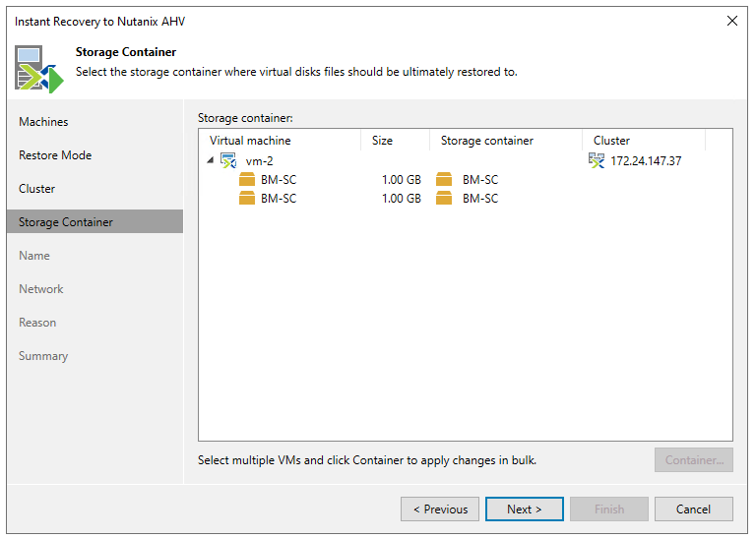This screenshot has width=756, height=539.
Task: Sort by the Storage container column header
Action: (x=506, y=141)
